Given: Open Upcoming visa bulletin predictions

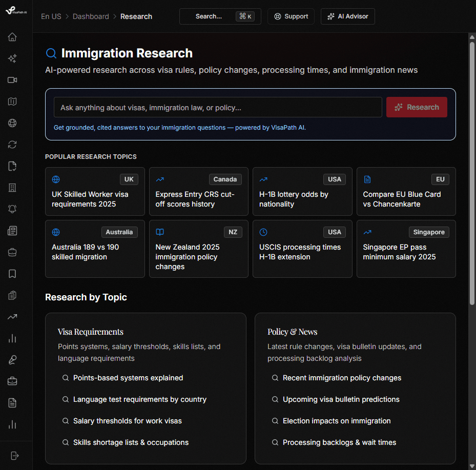Looking at the screenshot, I should click(341, 399).
